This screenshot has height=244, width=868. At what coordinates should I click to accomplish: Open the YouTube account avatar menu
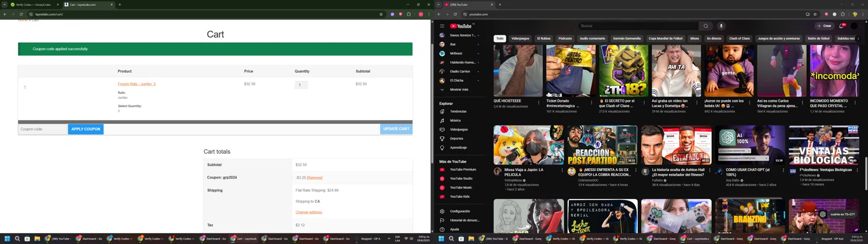pyautogui.click(x=854, y=26)
